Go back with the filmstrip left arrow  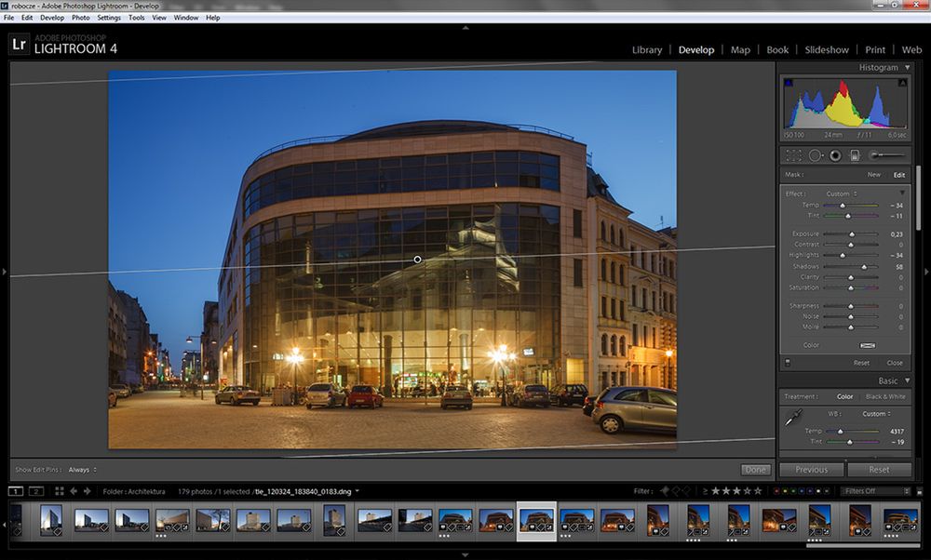(x=74, y=491)
